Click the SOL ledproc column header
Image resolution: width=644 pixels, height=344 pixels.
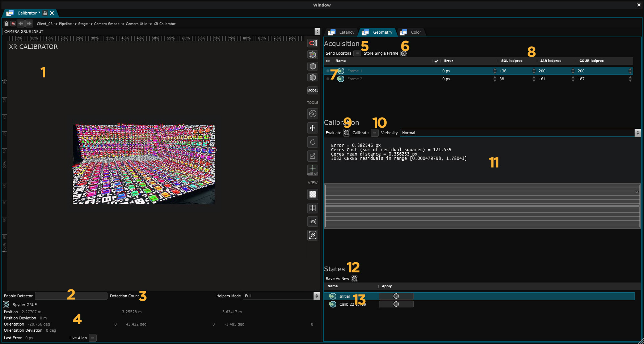(512, 61)
